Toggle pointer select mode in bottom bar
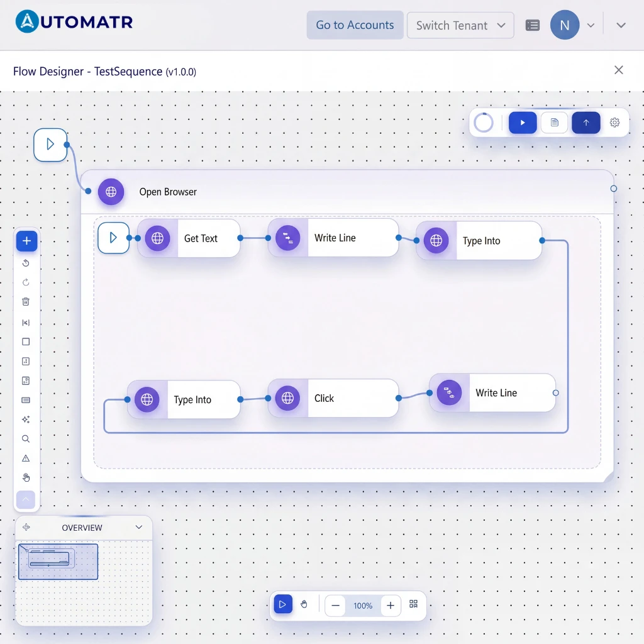Image resolution: width=644 pixels, height=644 pixels. coord(283,604)
